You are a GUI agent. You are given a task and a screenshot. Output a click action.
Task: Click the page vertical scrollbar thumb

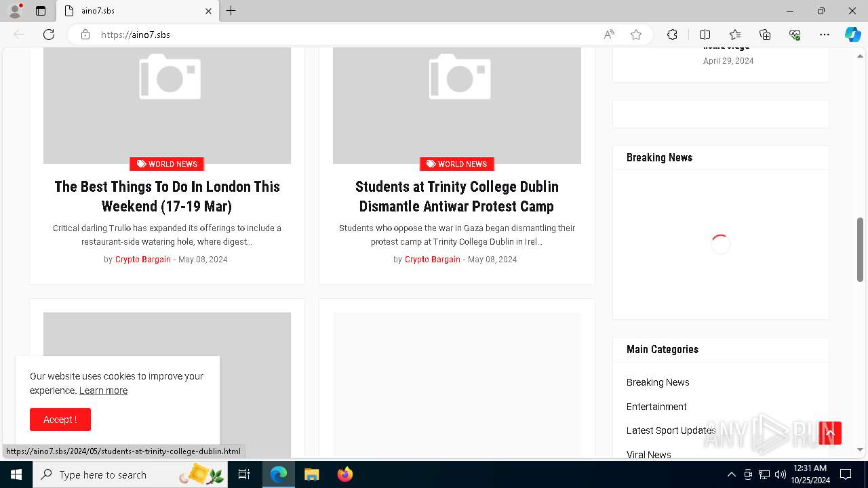click(860, 249)
